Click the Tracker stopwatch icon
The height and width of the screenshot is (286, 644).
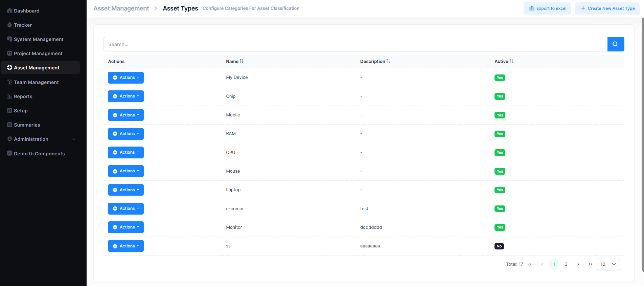(x=9, y=25)
